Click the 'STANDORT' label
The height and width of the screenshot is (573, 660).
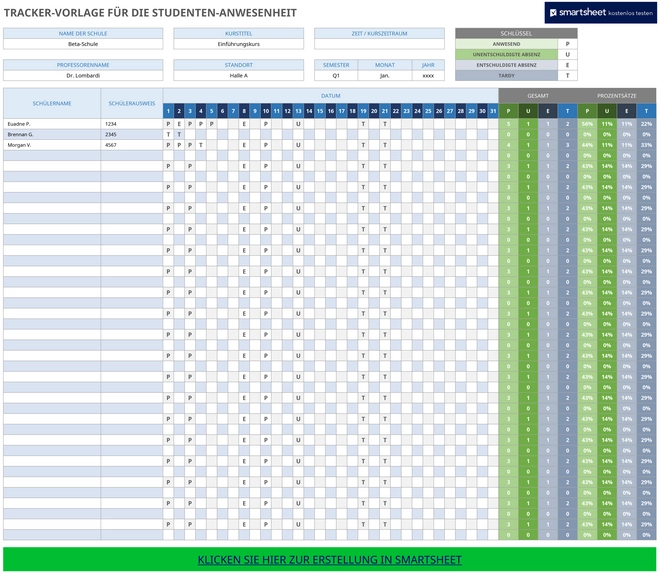239,65
